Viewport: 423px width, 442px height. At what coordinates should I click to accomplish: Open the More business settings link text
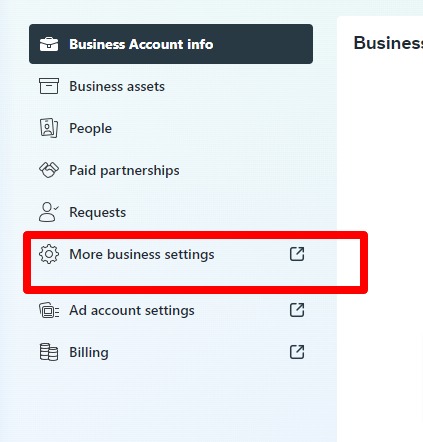(142, 254)
